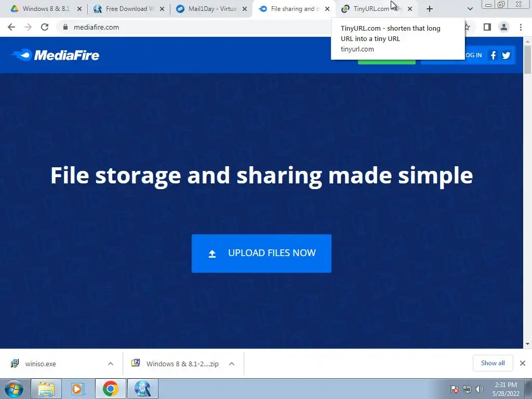The image size is (532, 399).
Task: Close the downloads bar
Action: coord(523,363)
